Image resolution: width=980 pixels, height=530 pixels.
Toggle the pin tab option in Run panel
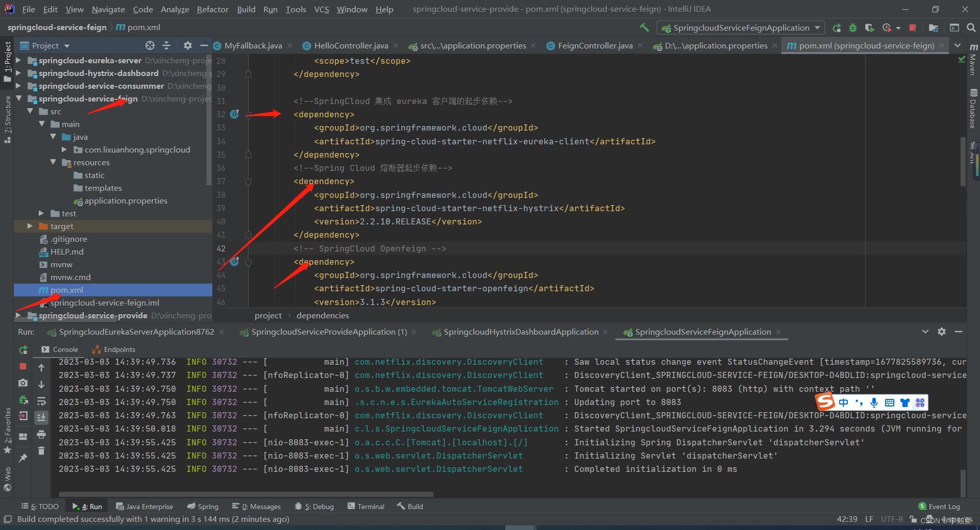23,459
